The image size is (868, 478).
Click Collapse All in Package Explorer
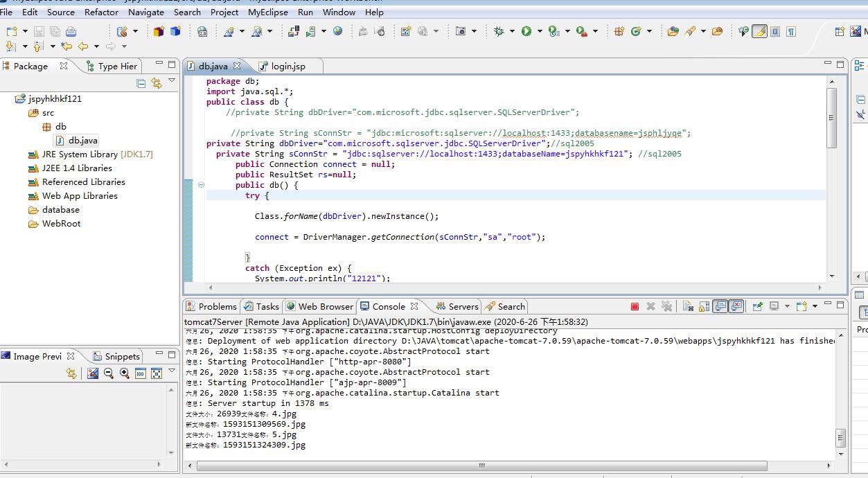pyautogui.click(x=141, y=83)
